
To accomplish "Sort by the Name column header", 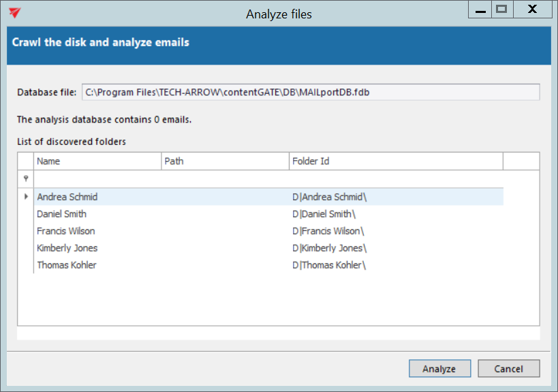I will (x=97, y=161).
